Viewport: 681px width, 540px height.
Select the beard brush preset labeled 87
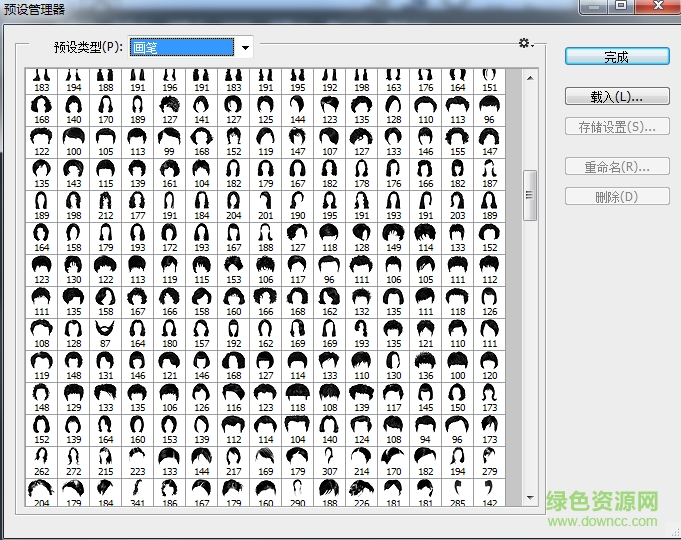(x=105, y=330)
